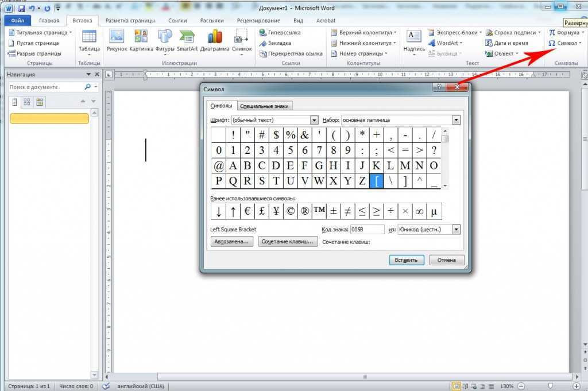Switch to web layout view
The image size is (588, 391).
click(x=474, y=386)
